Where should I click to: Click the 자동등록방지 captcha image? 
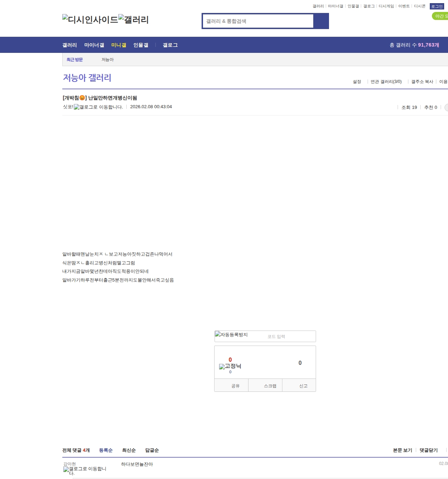[x=231, y=335]
